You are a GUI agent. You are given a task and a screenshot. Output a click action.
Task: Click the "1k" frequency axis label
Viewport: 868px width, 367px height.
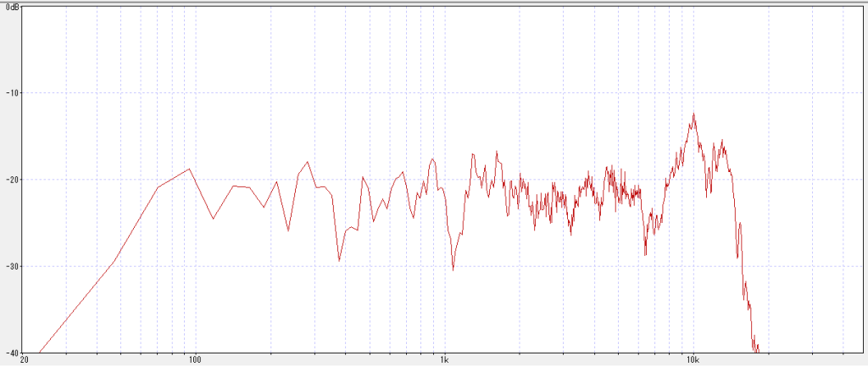pos(444,360)
